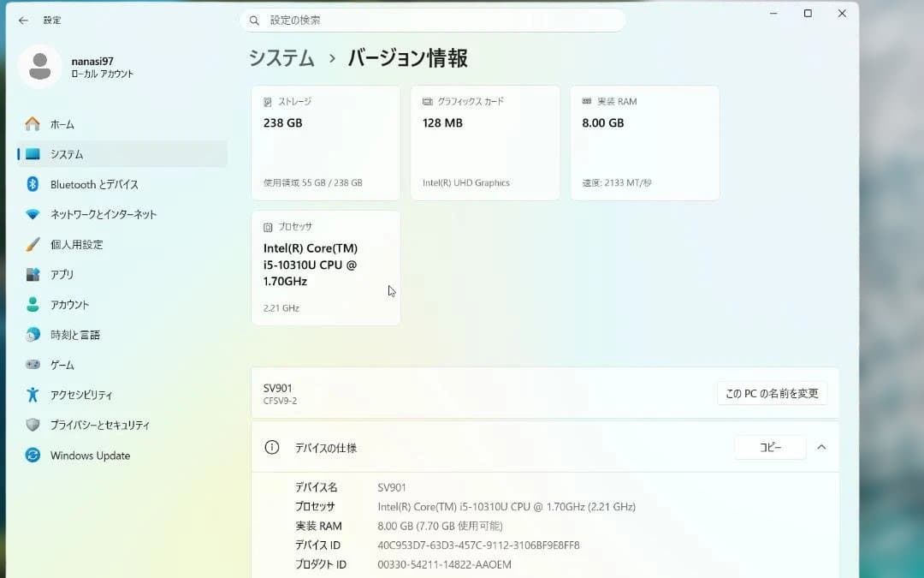924x578 pixels.
Task: Click the nanasi97 account avatar
Action: click(39, 67)
